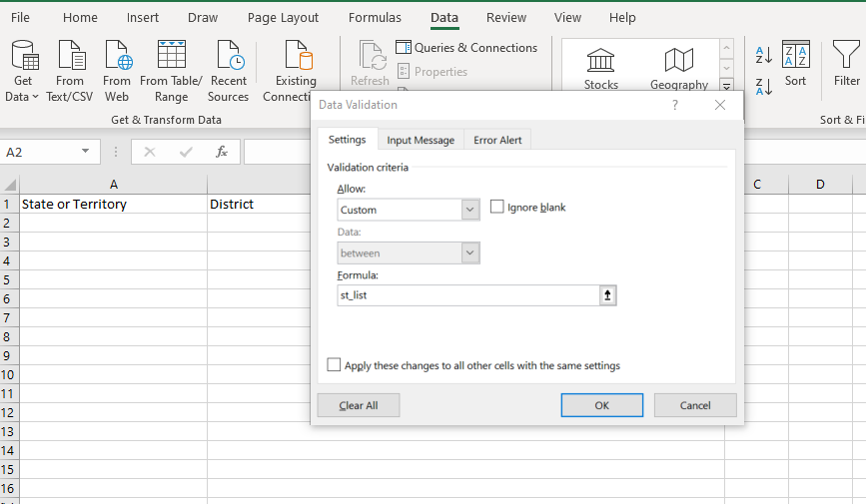Select row 2 header
The width and height of the screenshot is (866, 504).
[9, 223]
